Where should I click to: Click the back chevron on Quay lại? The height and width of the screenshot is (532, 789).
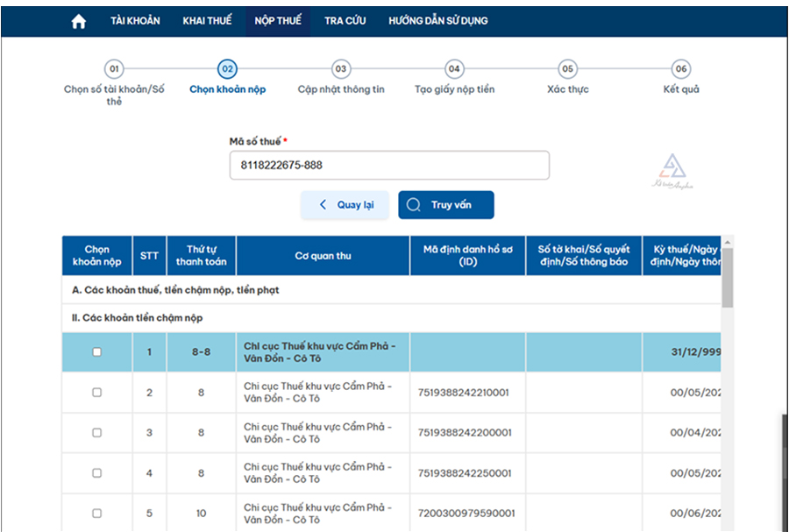(323, 205)
